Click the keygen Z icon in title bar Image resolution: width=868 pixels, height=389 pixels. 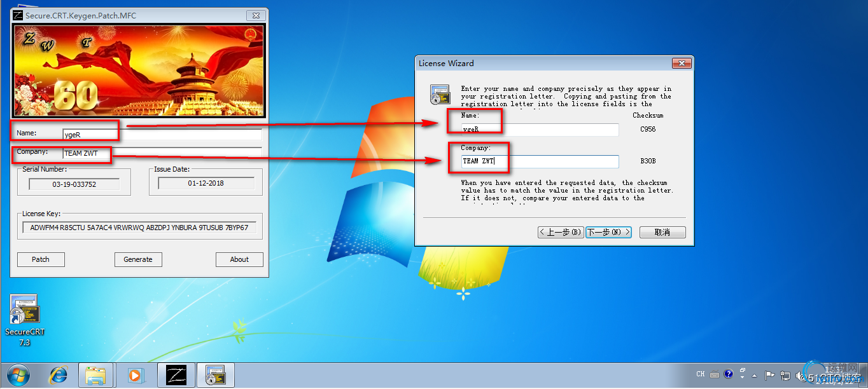point(18,15)
